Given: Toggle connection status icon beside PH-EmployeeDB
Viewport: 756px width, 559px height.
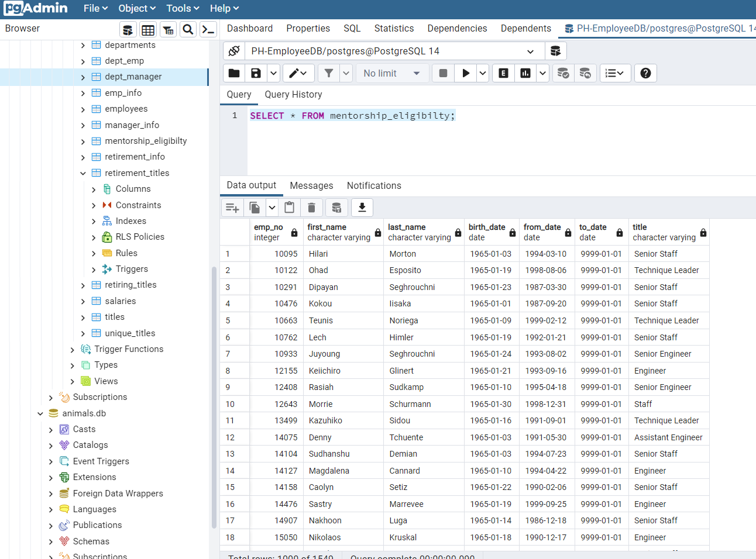Looking at the screenshot, I should coord(234,51).
